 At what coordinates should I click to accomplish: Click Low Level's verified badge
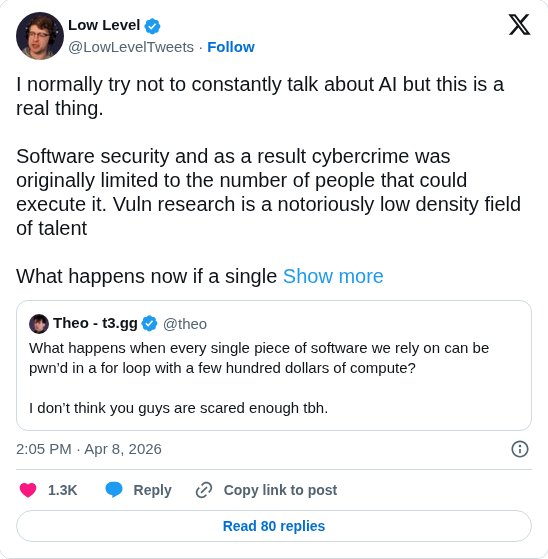152,26
